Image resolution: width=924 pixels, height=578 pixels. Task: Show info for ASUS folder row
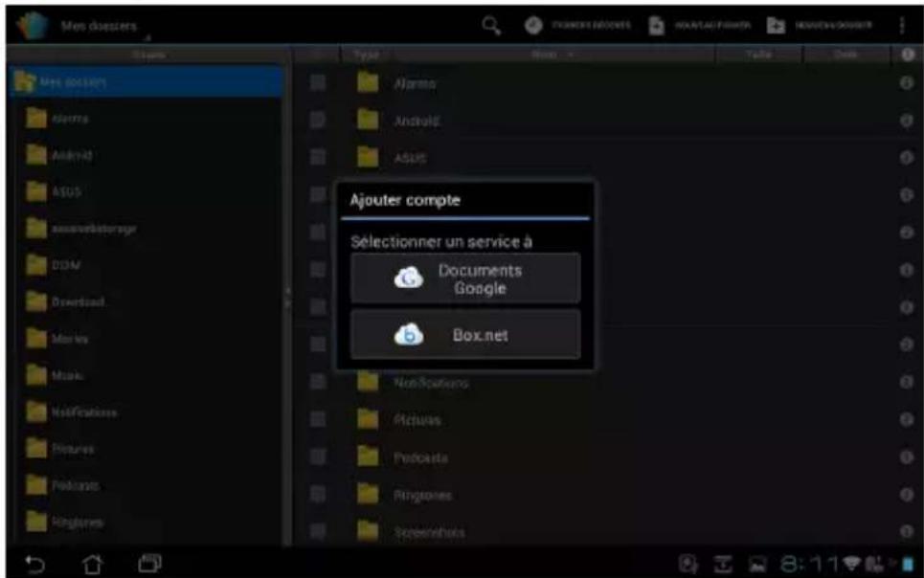(x=907, y=158)
